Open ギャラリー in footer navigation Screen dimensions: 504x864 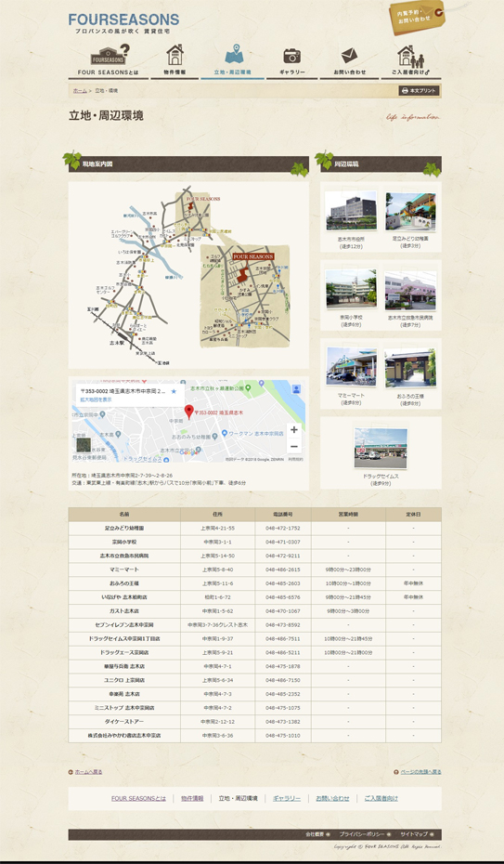point(287,798)
